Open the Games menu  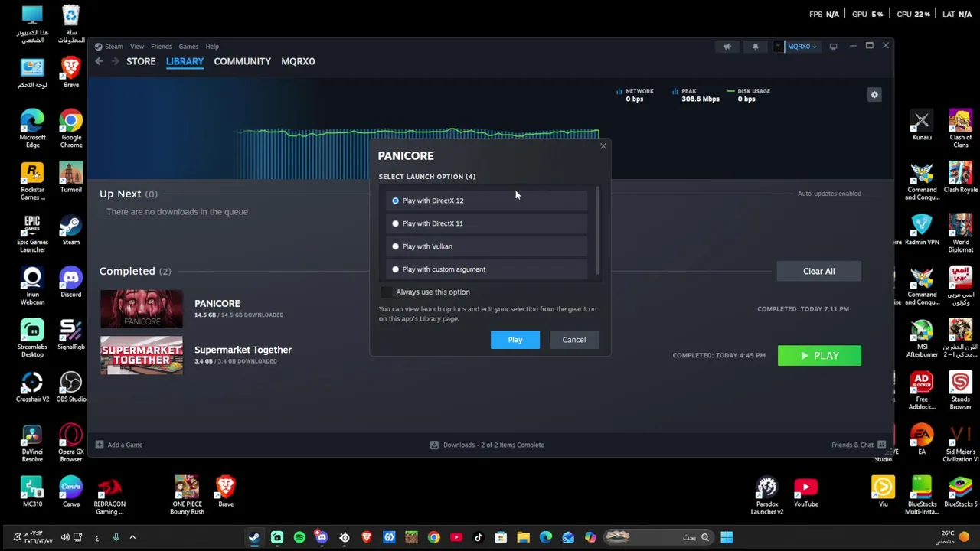(x=188, y=47)
